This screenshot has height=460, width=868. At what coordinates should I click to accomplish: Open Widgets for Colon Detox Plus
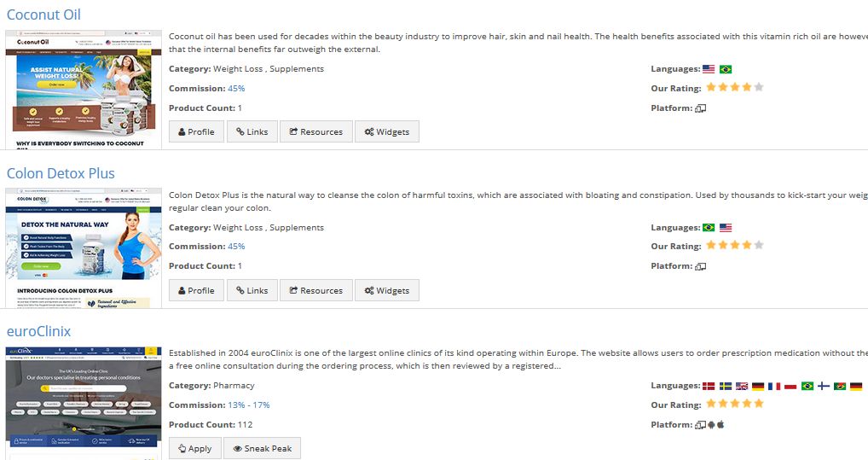(x=387, y=290)
